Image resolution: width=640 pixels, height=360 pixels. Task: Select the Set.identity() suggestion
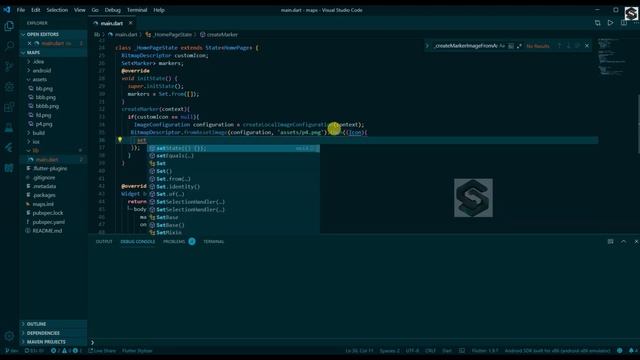pos(233,187)
